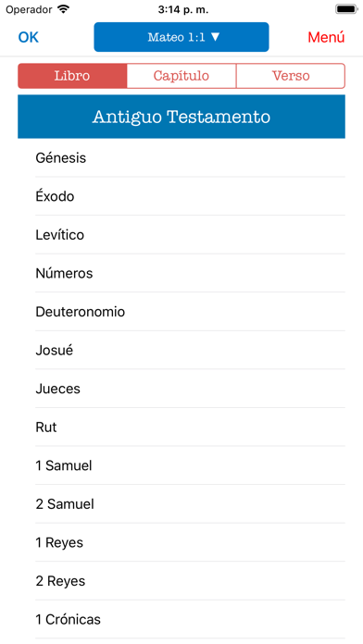Tap the battery indicator icon
The width and height of the screenshot is (363, 644).
[x=346, y=9]
